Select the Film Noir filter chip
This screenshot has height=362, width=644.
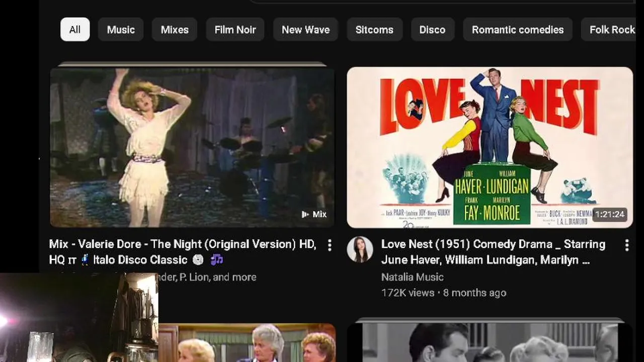pos(235,30)
